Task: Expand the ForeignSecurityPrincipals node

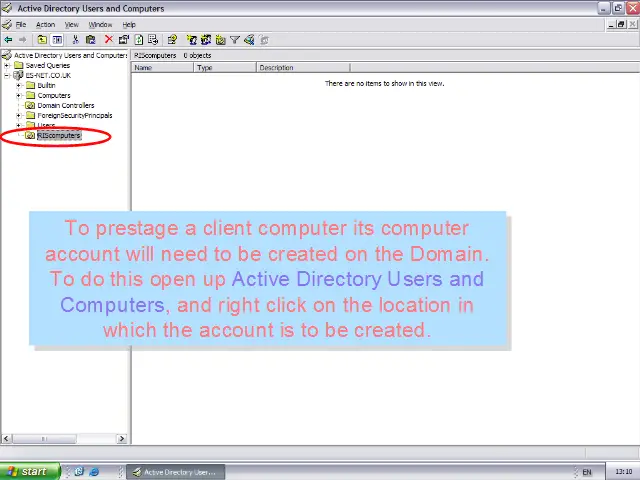Action: click(x=18, y=115)
